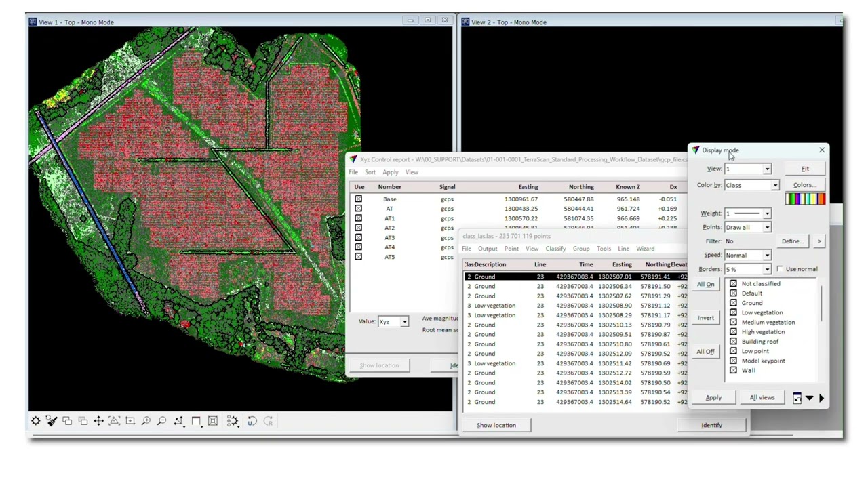Image resolution: width=868 pixels, height=488 pixels.
Task: Click the View Previous undo icon
Action: pyautogui.click(x=252, y=421)
